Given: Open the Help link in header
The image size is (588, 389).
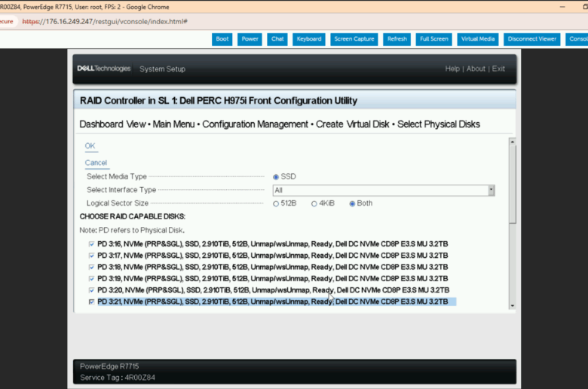Looking at the screenshot, I should pos(452,69).
